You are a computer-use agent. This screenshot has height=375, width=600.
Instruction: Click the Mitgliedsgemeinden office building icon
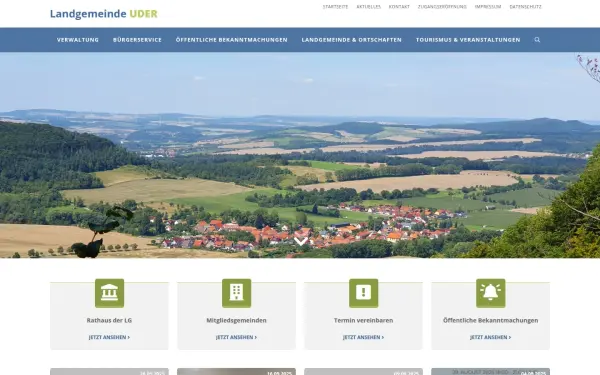coord(236,293)
